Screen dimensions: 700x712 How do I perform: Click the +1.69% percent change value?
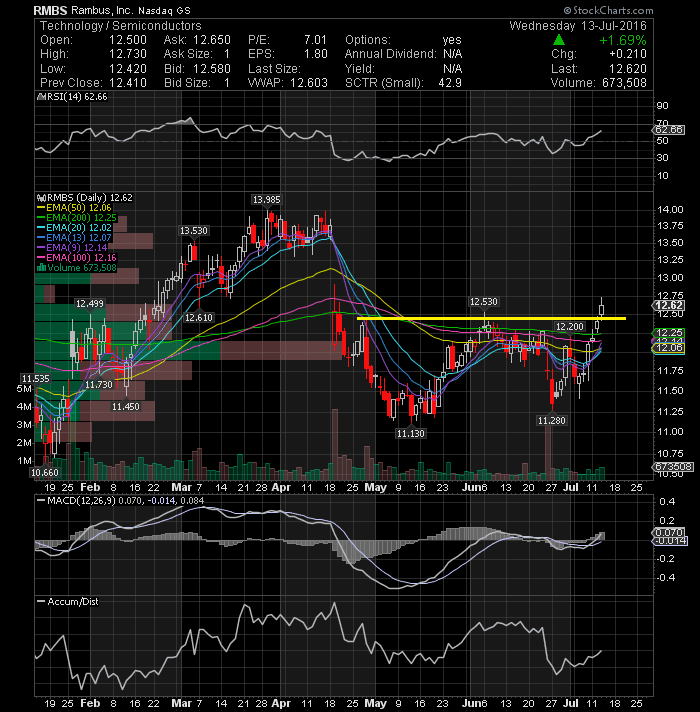pos(623,40)
